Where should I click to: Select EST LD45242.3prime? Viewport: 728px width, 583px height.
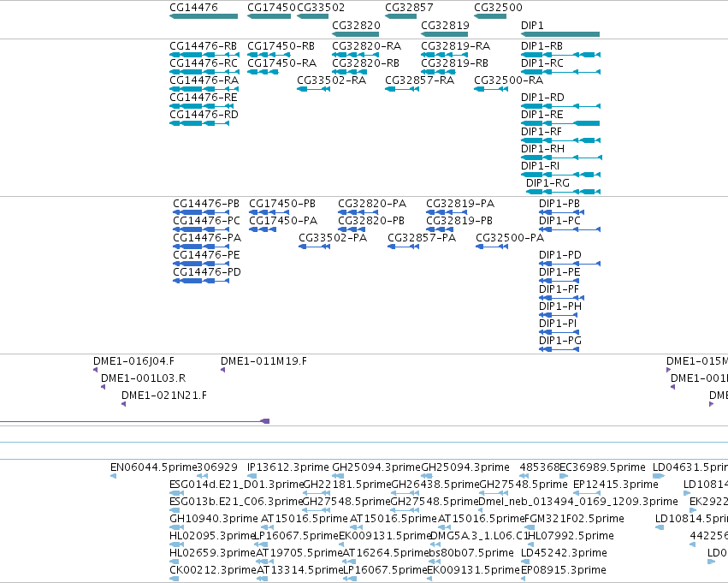point(524,562)
